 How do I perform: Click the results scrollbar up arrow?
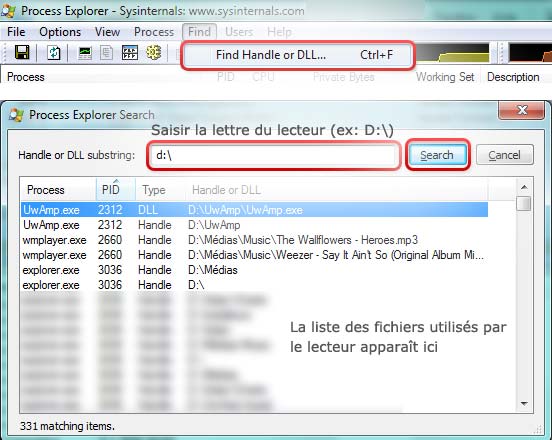(x=524, y=187)
